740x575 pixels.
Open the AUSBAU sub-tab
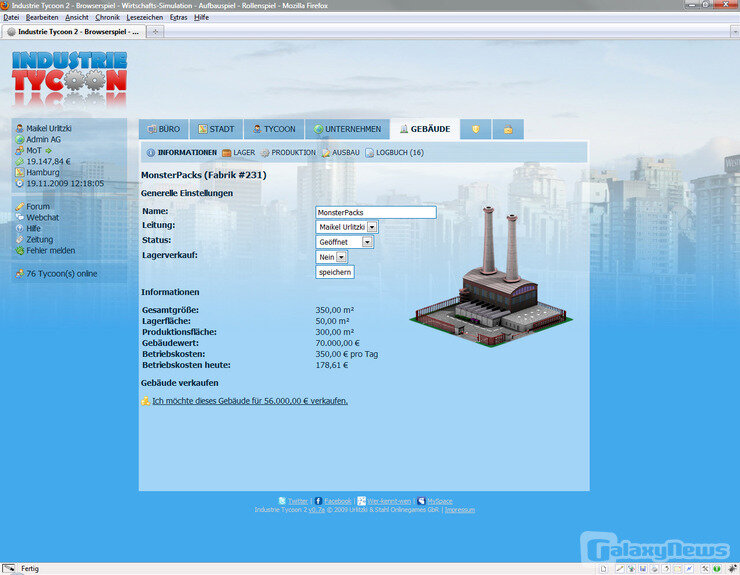pyautogui.click(x=340, y=152)
